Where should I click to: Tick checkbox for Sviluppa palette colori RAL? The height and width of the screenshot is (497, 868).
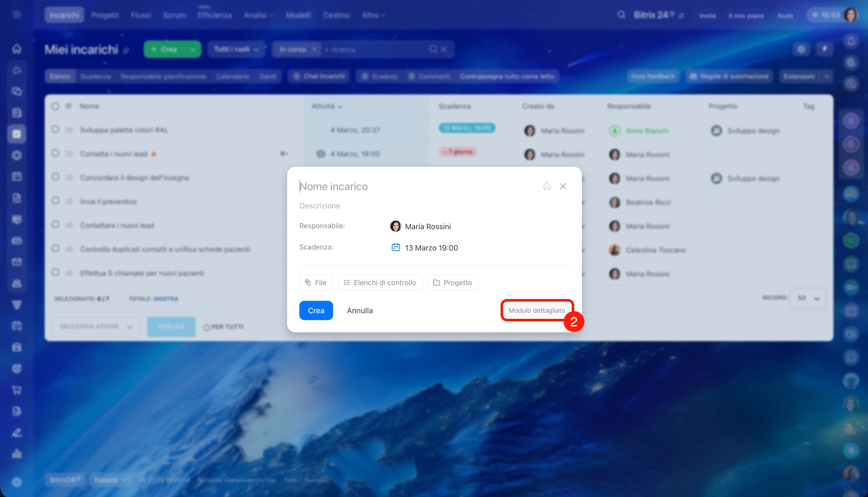55,129
